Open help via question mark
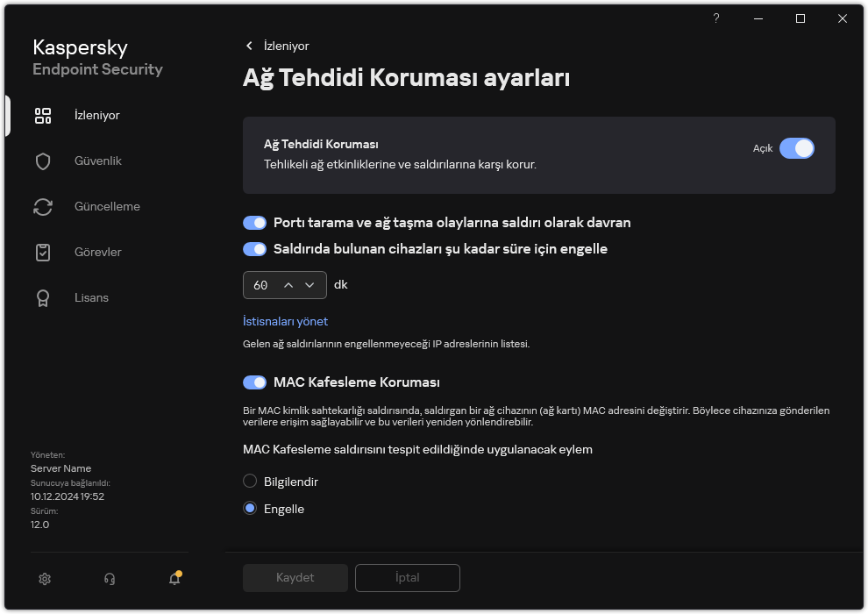 coord(715,18)
